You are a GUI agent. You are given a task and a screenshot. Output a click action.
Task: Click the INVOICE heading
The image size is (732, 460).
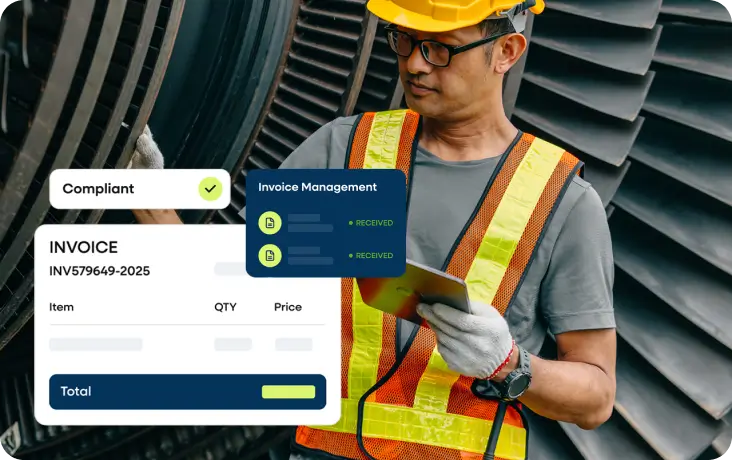84,247
